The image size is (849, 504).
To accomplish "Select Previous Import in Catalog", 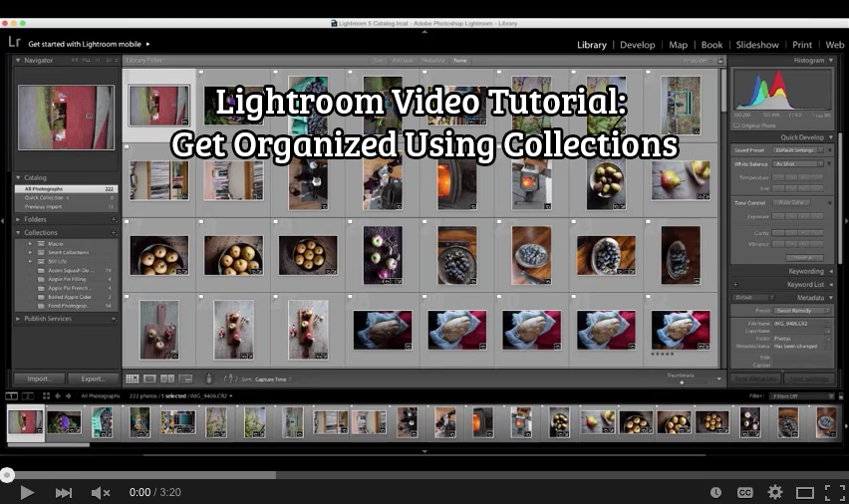I will click(67, 207).
